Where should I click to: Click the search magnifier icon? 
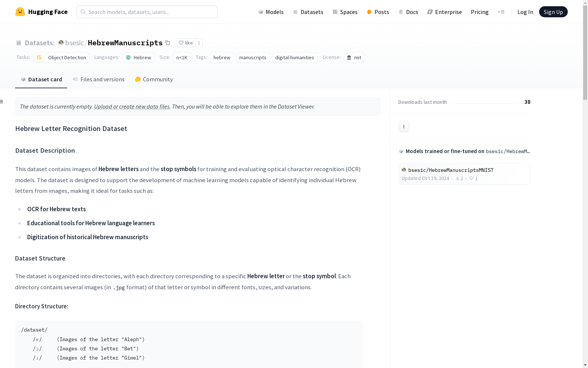point(83,12)
